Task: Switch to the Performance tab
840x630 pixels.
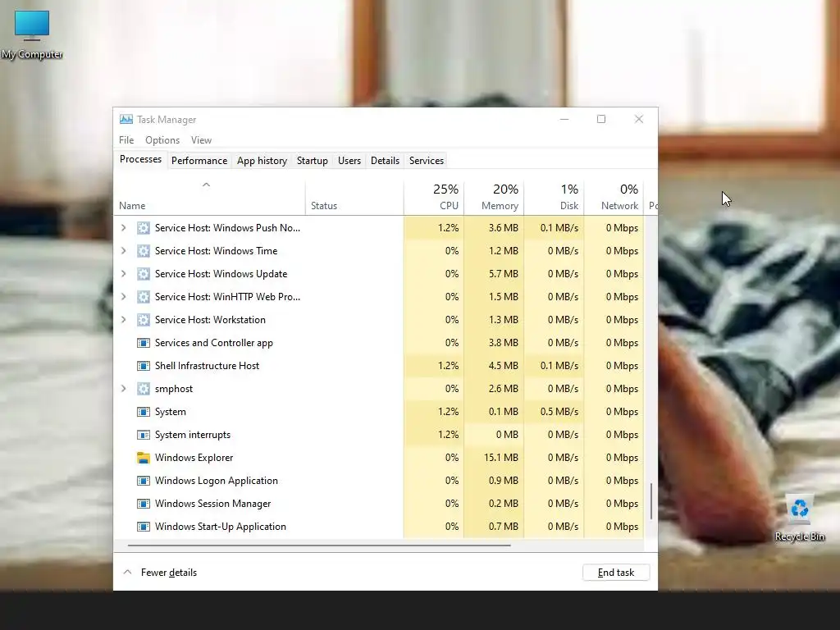Action: point(199,161)
